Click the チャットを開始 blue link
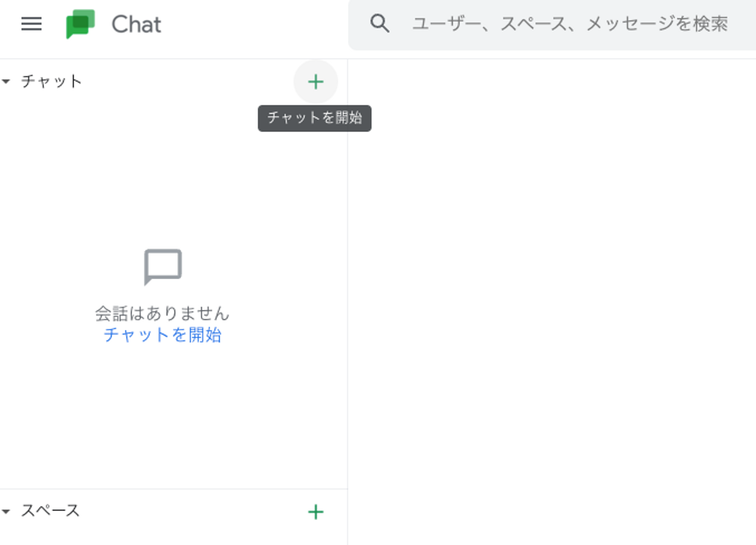 [x=162, y=335]
